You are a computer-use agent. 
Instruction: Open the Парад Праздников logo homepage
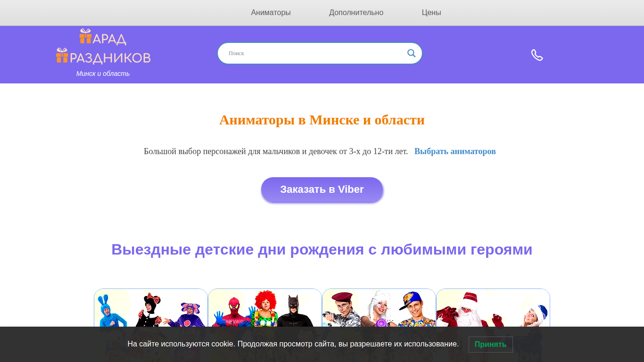click(x=103, y=46)
